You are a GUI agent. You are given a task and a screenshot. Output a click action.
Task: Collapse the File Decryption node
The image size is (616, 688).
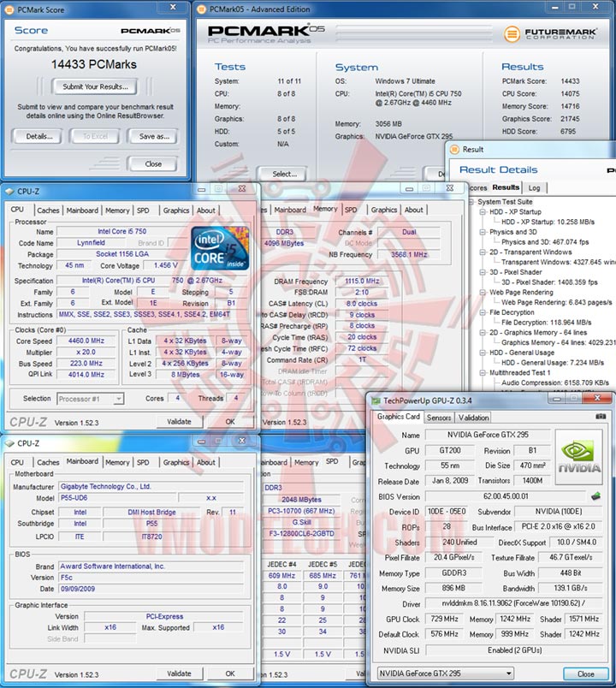pos(483,312)
